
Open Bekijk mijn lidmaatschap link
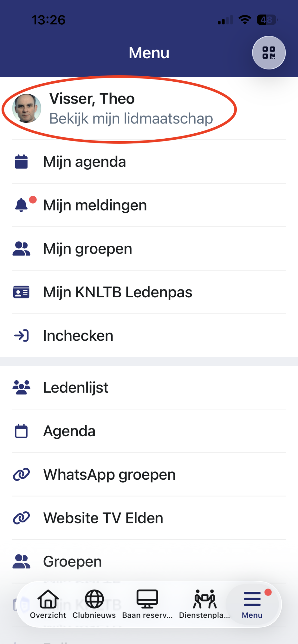[131, 119]
